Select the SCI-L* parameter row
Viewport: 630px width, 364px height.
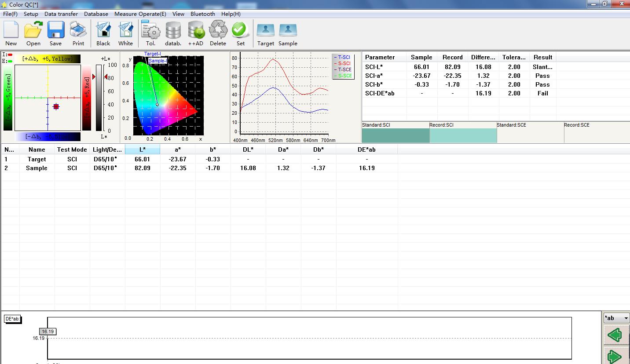(x=459, y=67)
